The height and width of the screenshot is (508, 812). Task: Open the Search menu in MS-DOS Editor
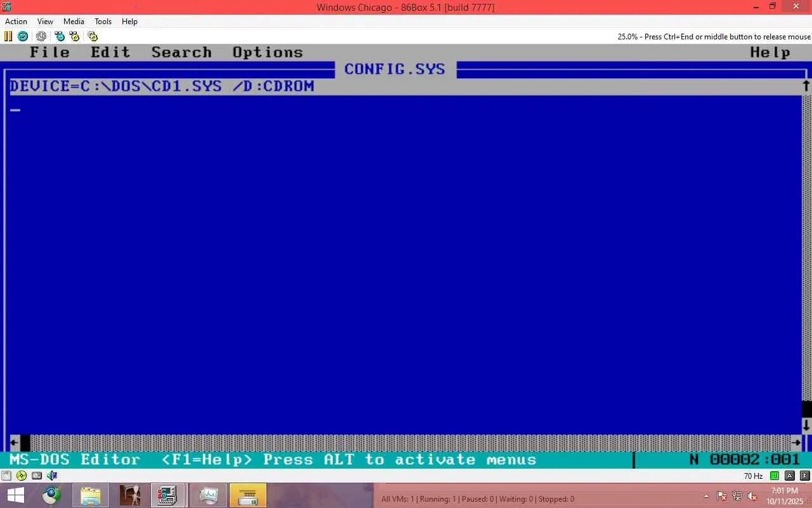click(181, 53)
